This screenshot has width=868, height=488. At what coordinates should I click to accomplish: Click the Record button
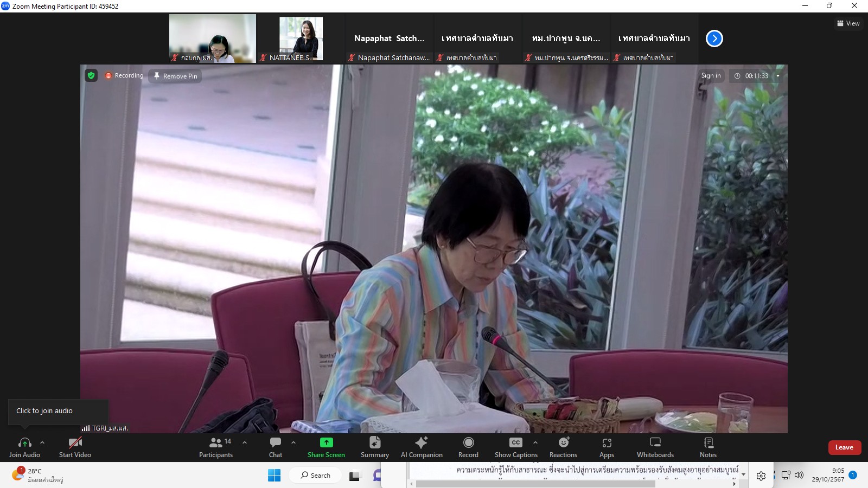pos(468,447)
